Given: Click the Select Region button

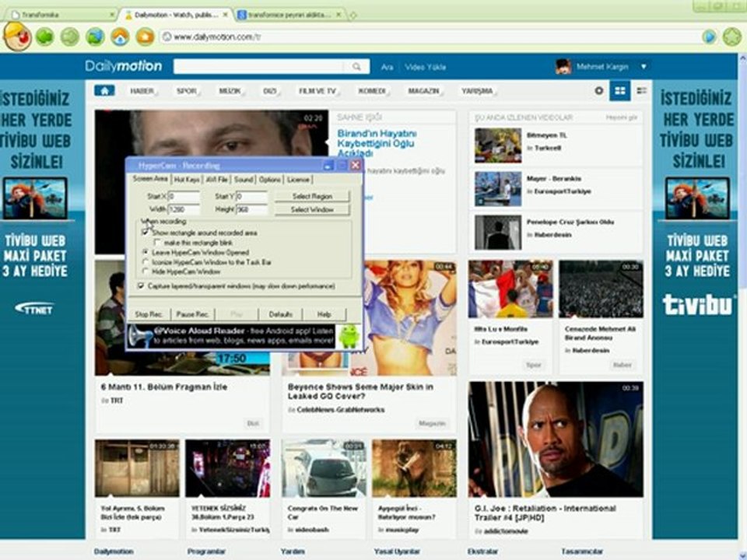Looking at the screenshot, I should [312, 196].
